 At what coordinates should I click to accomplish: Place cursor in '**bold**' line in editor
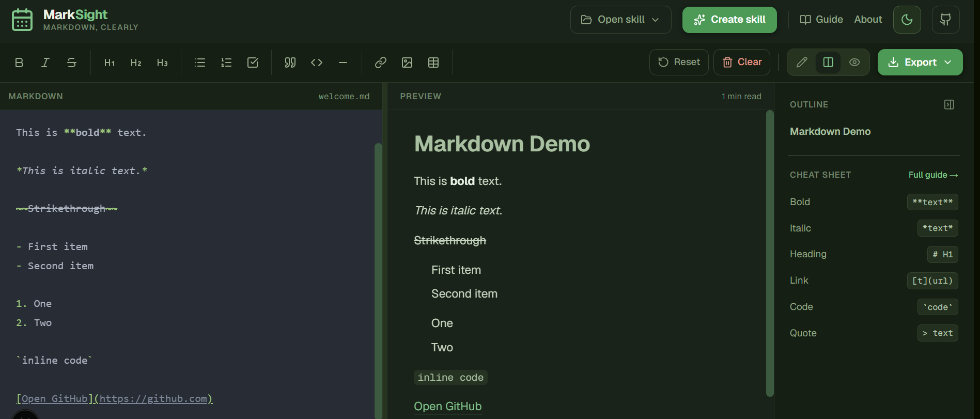tap(81, 132)
